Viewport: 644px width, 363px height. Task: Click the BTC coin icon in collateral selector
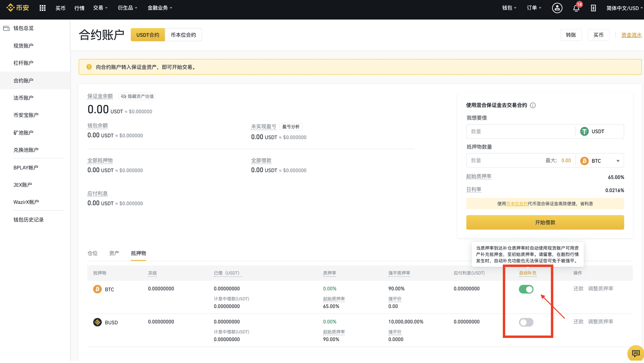pos(584,161)
